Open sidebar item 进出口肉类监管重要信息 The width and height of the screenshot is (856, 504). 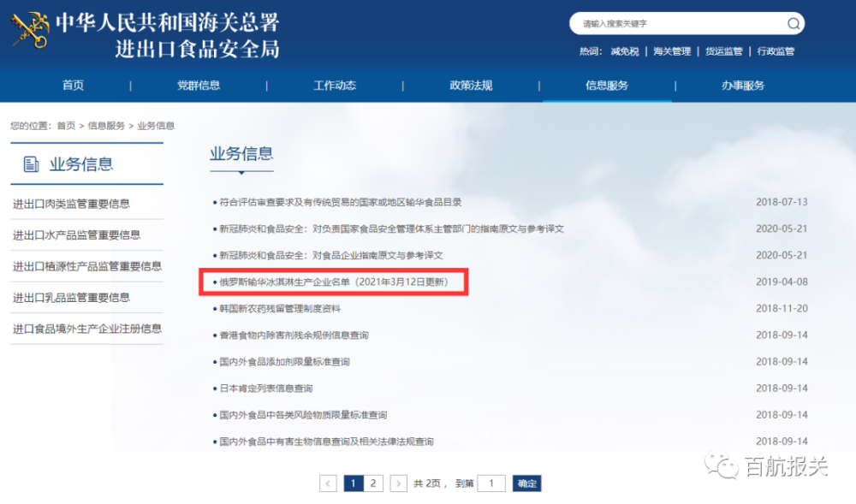[72, 204]
